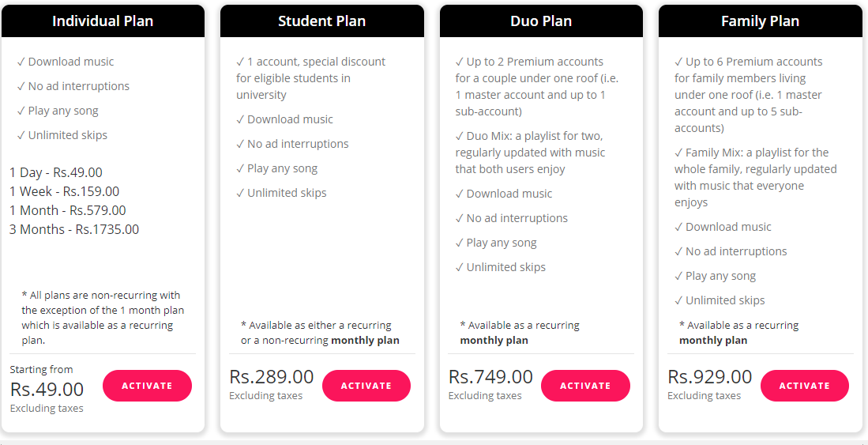Viewport: 868px width, 445px height.
Task: Click Student Plan special discount description
Action: click(310, 78)
